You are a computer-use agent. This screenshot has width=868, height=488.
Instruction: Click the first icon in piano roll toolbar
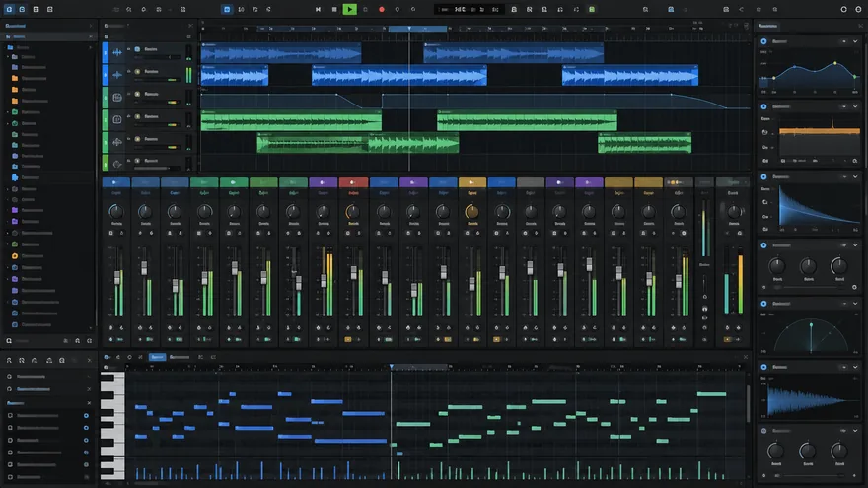[107, 357]
